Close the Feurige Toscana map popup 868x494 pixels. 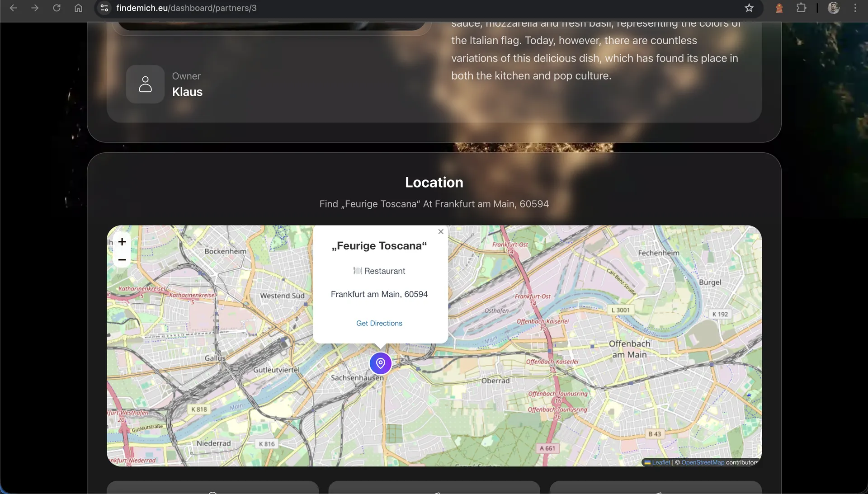441,231
